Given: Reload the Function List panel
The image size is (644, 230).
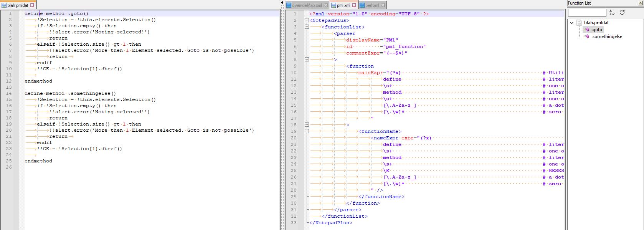Looking at the screenshot, I should [x=622, y=12].
